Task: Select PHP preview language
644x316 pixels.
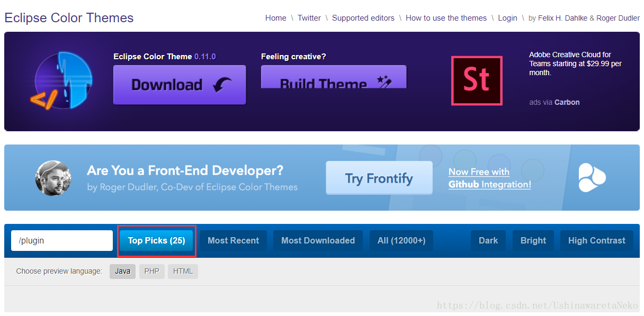Action: point(152,271)
